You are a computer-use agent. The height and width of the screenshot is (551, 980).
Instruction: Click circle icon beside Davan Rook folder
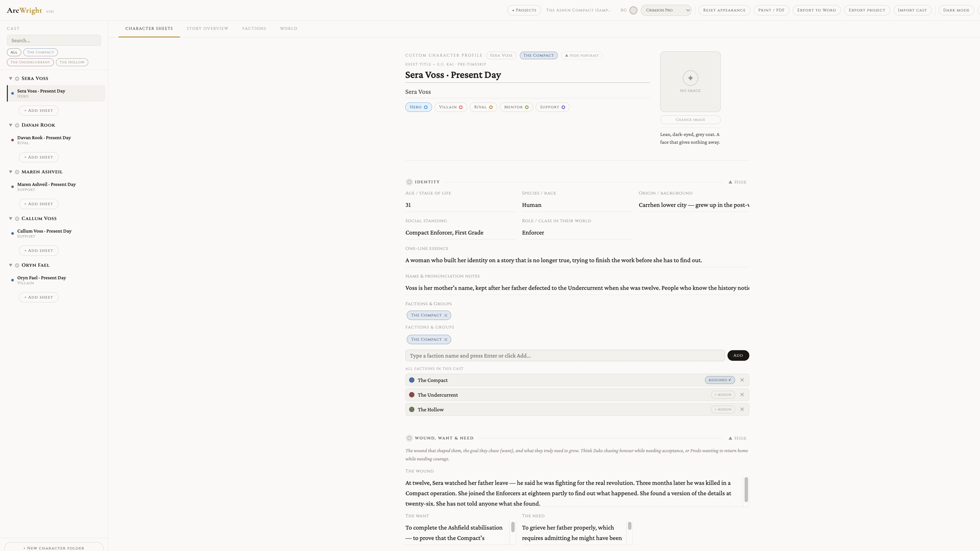[x=17, y=126]
